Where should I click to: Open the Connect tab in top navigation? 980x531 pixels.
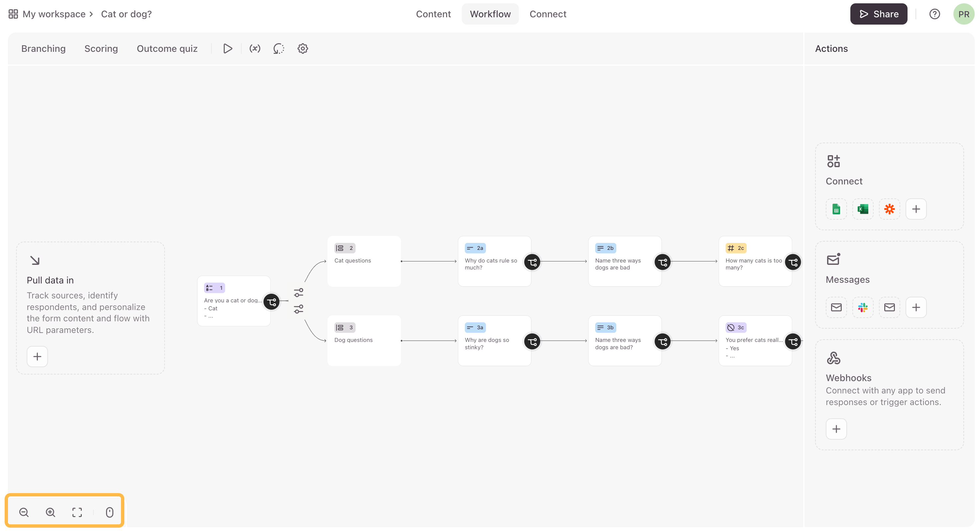click(548, 14)
